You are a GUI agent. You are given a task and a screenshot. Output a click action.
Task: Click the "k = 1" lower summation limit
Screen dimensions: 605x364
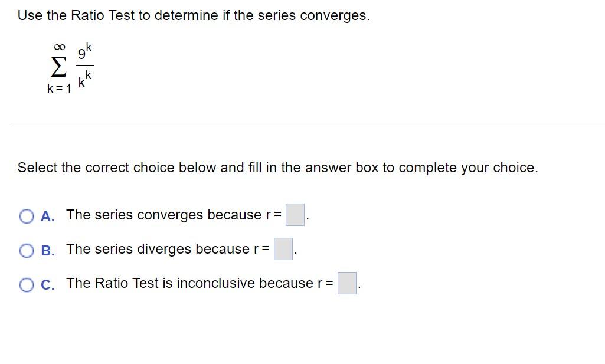(59, 88)
